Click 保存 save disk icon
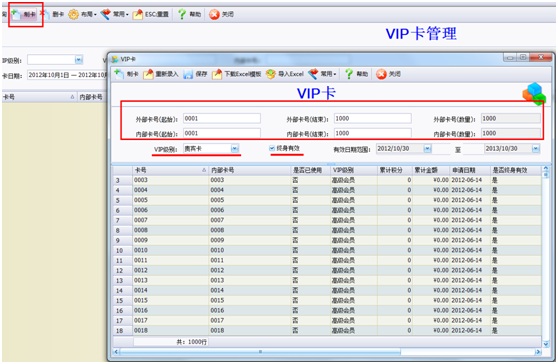Viewport: 558px width, 364px height. click(x=188, y=74)
